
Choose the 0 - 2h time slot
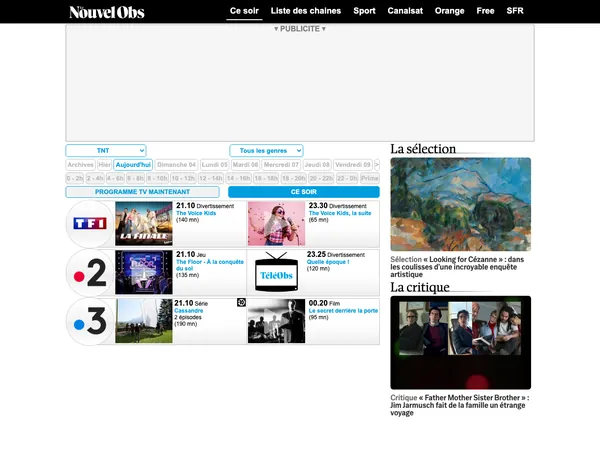[x=74, y=178]
